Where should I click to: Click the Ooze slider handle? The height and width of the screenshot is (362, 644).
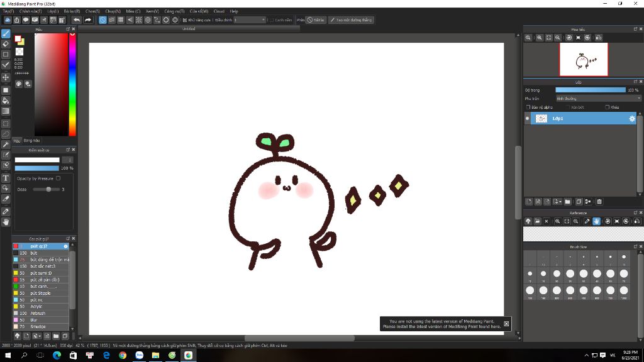tap(48, 190)
